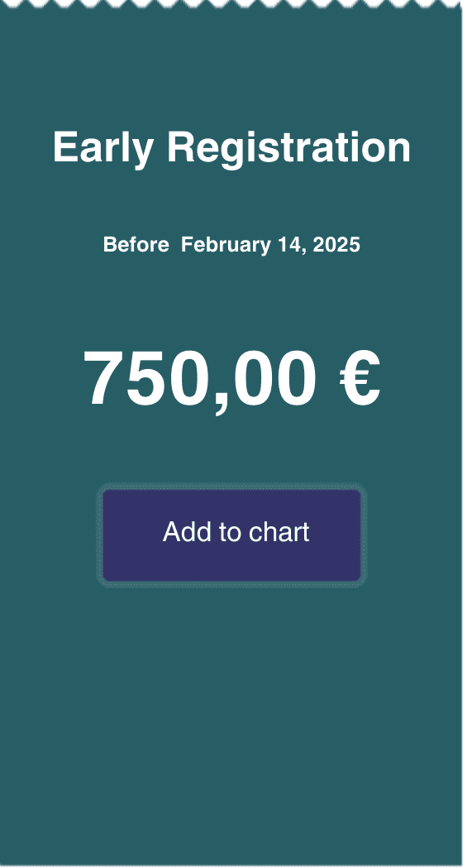Click the year 2025 in the deadline
Screen dimensions: 472x868
coord(336,245)
